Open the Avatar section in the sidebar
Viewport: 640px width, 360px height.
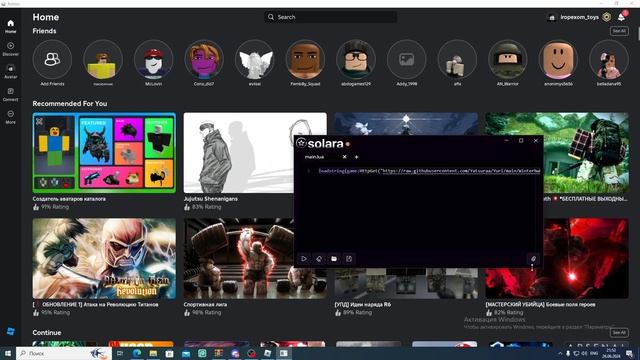pyautogui.click(x=11, y=71)
